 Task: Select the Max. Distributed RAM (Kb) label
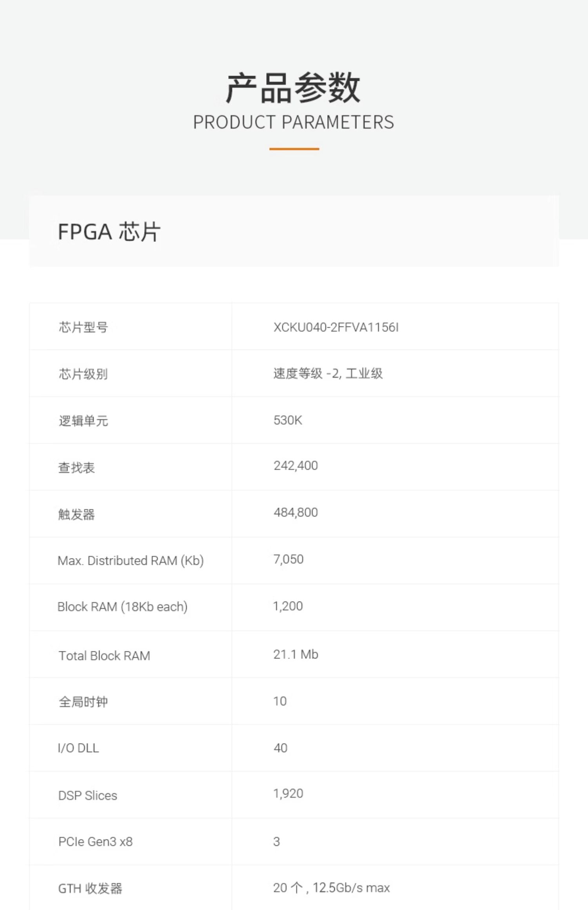point(131,561)
